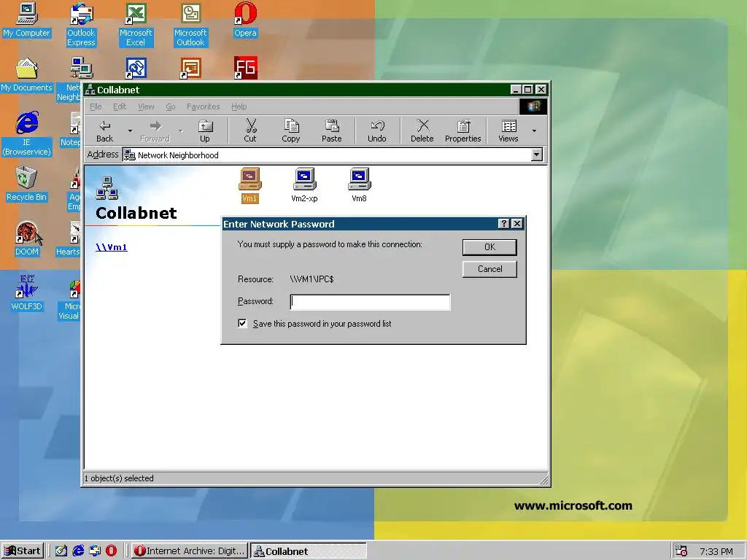Select the IE (Browservice) desktop icon

[x=27, y=133]
